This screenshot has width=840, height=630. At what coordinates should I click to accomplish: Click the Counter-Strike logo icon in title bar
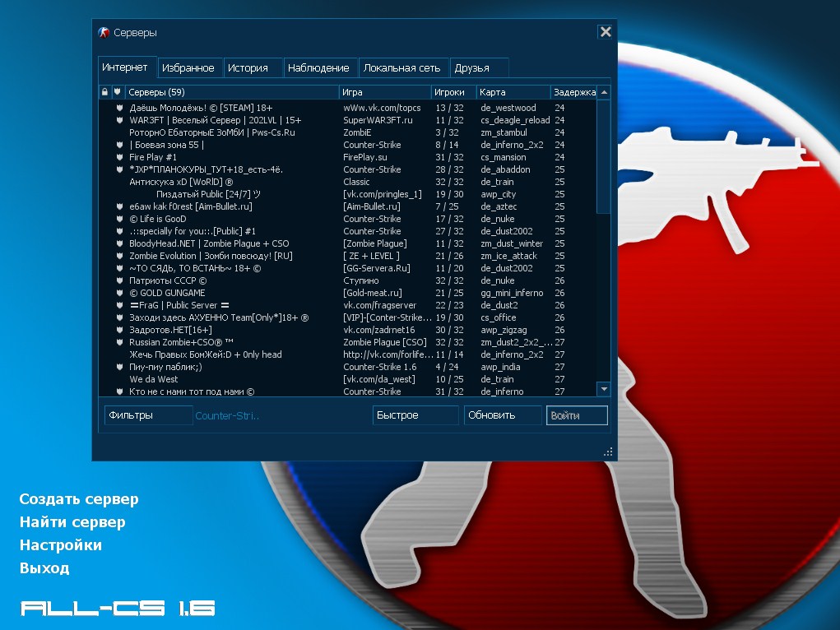pyautogui.click(x=104, y=33)
